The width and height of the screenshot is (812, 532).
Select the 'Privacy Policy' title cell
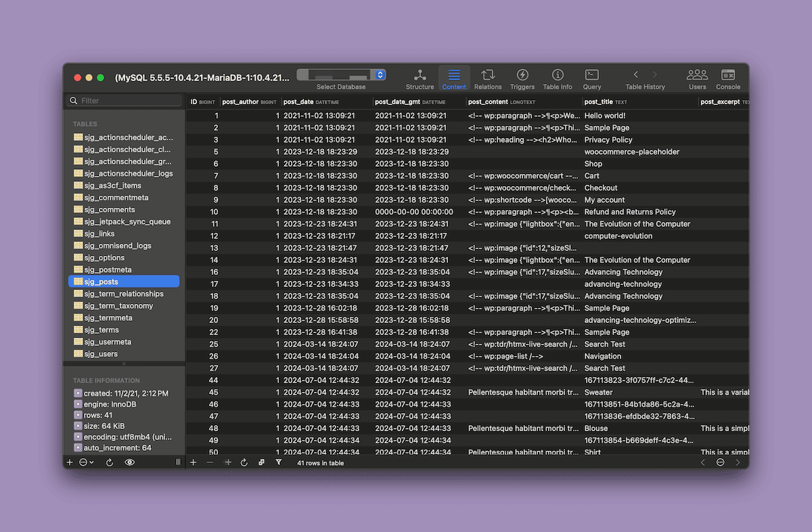(x=640, y=140)
